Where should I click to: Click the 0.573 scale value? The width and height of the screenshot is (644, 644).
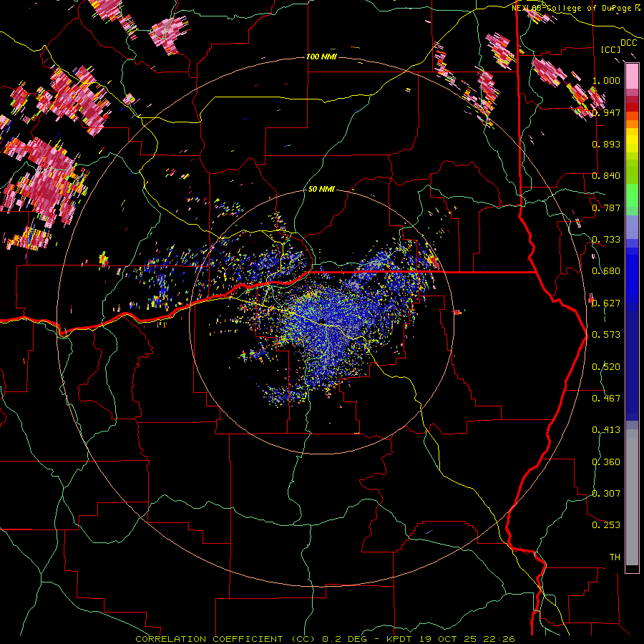[x=606, y=335]
